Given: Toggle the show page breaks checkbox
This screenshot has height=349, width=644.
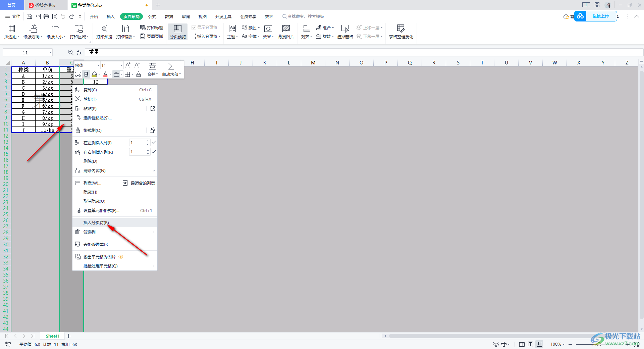Looking at the screenshot, I should click(194, 28).
